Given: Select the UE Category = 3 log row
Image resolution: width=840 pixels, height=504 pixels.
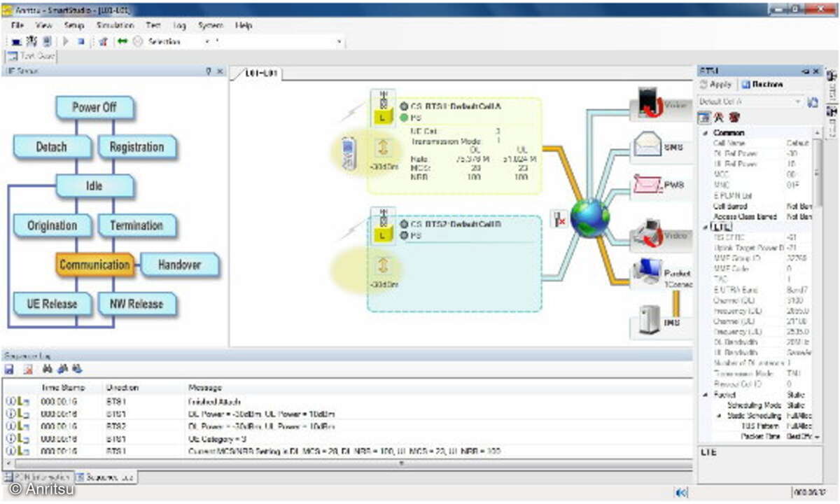Looking at the screenshot, I should (x=346, y=438).
